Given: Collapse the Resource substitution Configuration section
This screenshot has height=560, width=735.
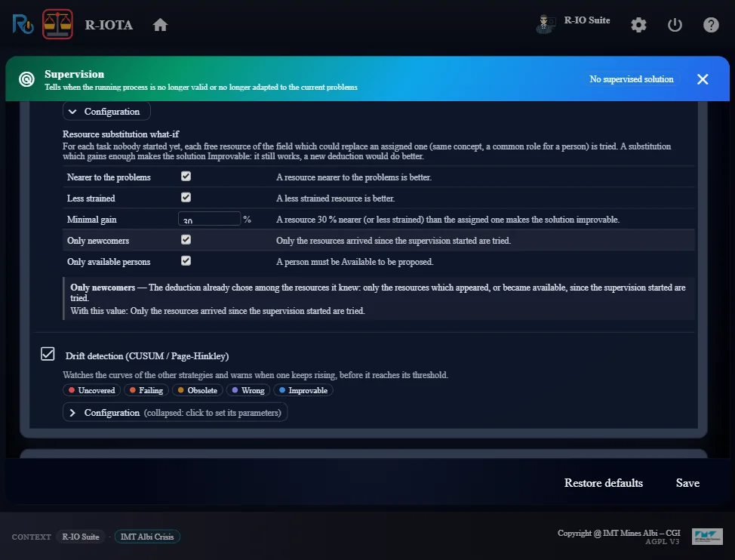Looking at the screenshot, I should (x=106, y=112).
